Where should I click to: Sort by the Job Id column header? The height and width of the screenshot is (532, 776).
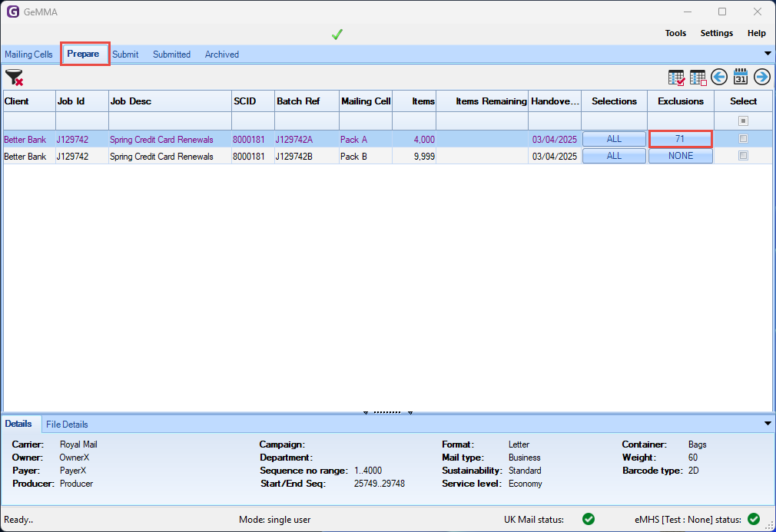point(82,101)
